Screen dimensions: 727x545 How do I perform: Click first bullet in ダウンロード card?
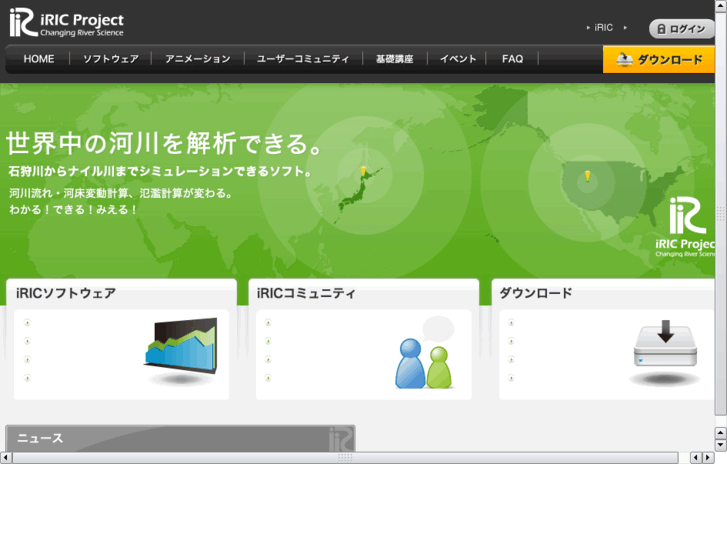[x=511, y=322]
